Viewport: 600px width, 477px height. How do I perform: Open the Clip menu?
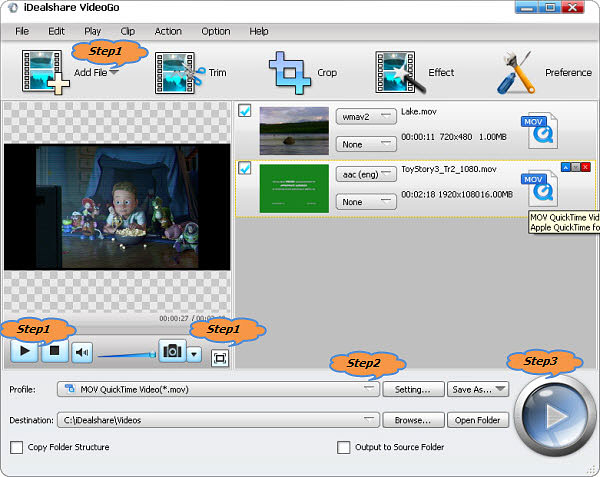[x=127, y=31]
